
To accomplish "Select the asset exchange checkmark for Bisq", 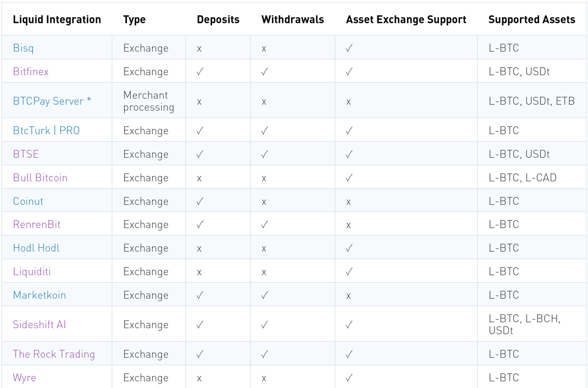I will click(348, 48).
